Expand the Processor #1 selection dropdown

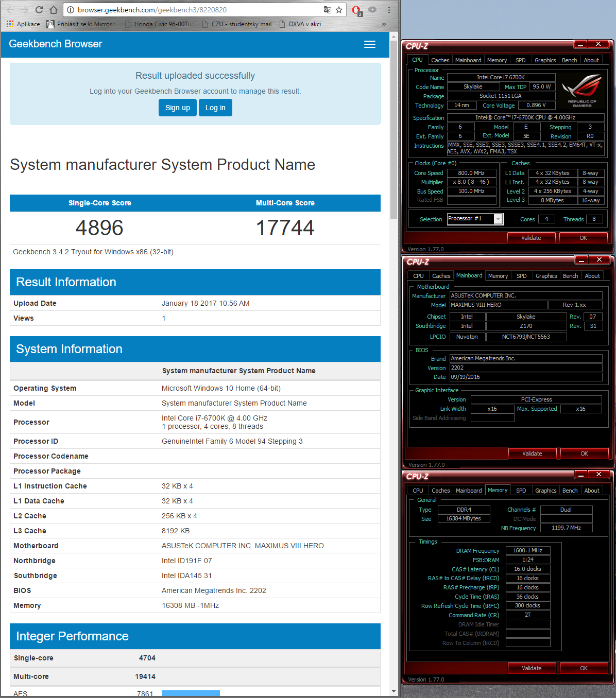[x=498, y=219]
